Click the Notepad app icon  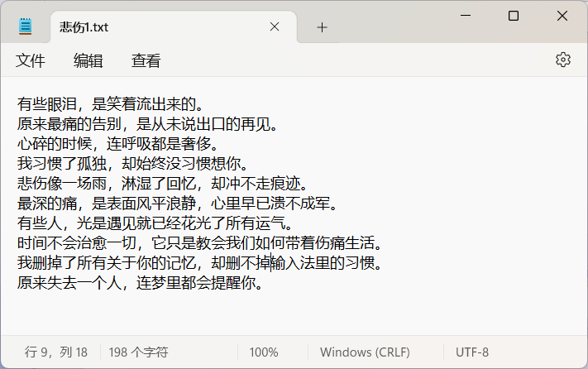coord(25,26)
